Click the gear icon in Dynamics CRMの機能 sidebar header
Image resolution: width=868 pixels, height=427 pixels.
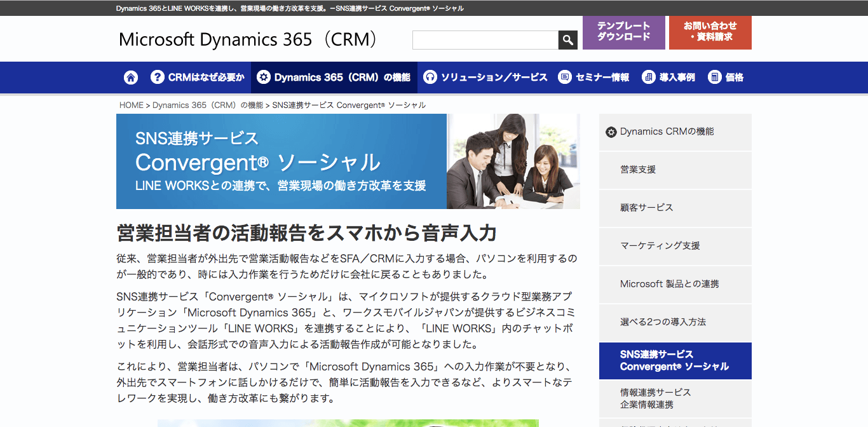point(611,132)
